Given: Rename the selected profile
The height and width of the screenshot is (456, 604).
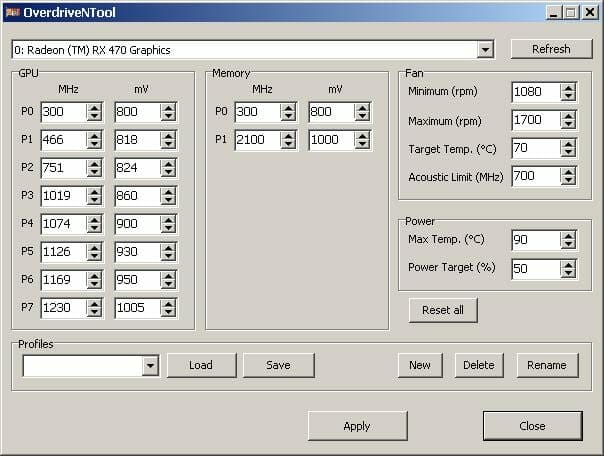Looking at the screenshot, I should point(547,365).
